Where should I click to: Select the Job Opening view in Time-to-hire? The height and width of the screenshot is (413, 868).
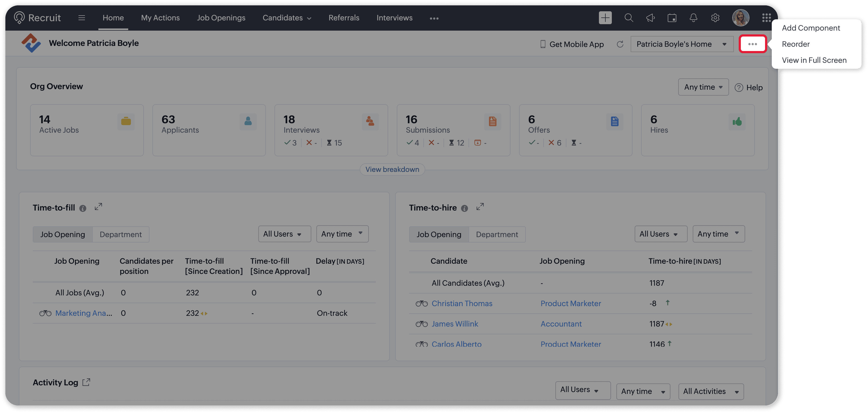(x=439, y=234)
